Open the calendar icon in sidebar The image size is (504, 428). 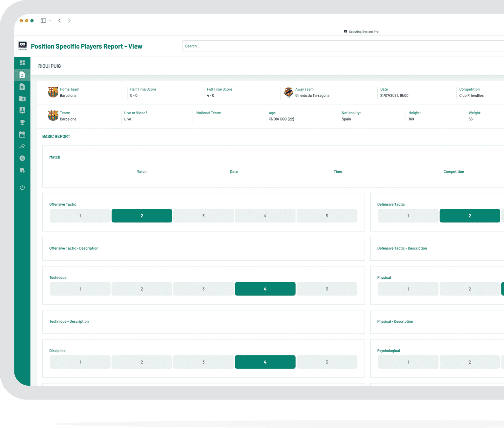pos(22,134)
